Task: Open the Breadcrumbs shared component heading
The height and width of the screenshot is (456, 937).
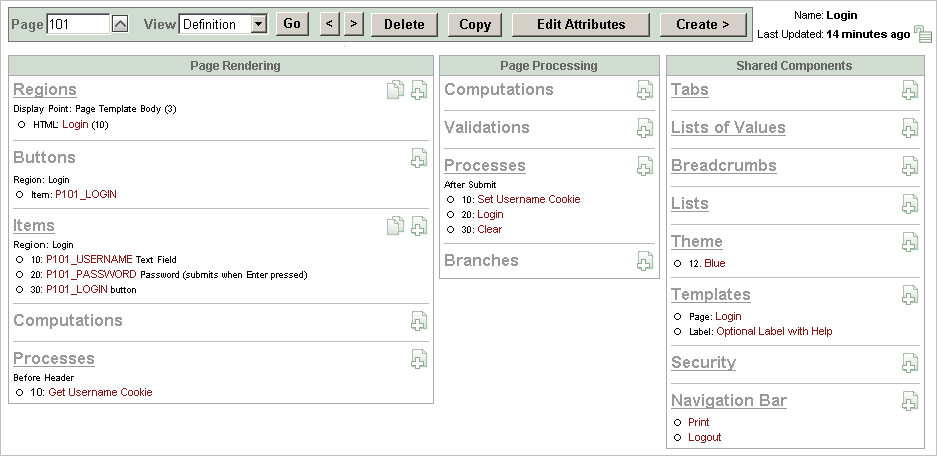Action: (709, 166)
